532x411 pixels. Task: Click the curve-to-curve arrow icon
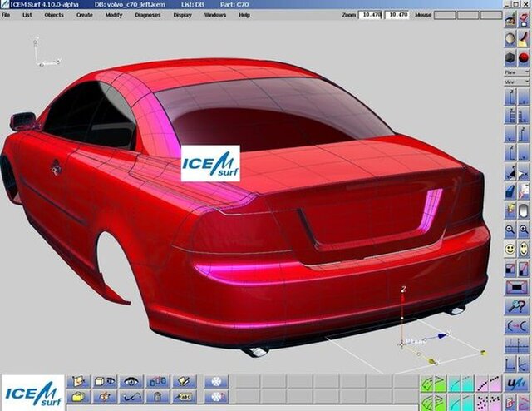click(517, 326)
